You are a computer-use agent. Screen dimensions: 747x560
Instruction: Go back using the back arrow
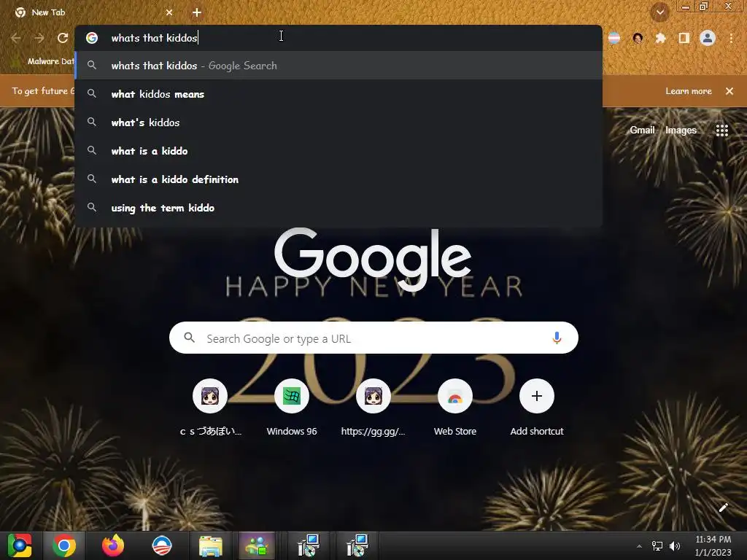coord(16,38)
